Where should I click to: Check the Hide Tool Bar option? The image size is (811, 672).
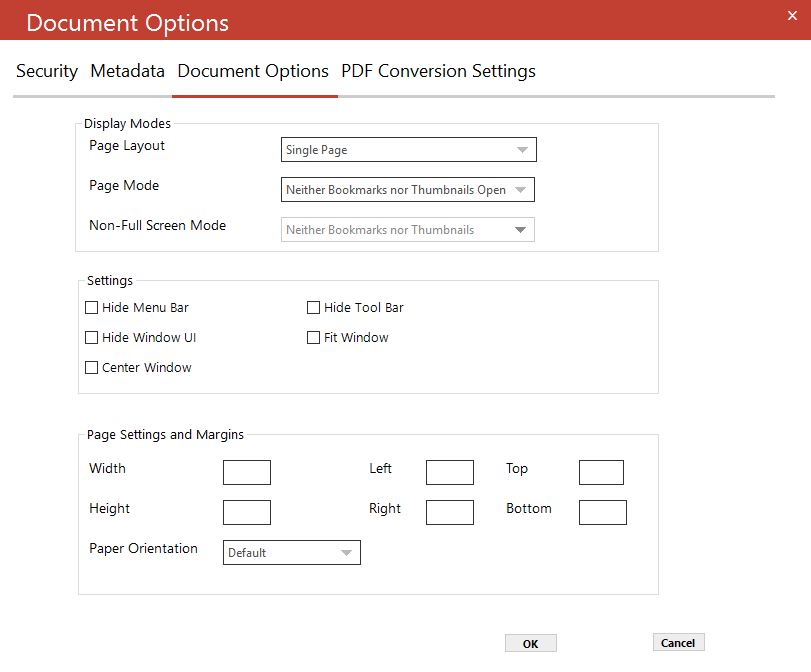(313, 308)
